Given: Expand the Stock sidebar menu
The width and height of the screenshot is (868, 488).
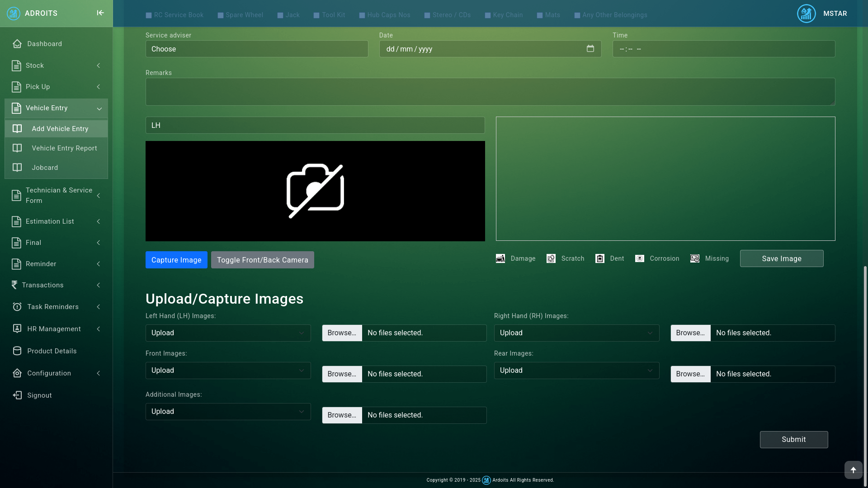Looking at the screenshot, I should click(x=56, y=66).
